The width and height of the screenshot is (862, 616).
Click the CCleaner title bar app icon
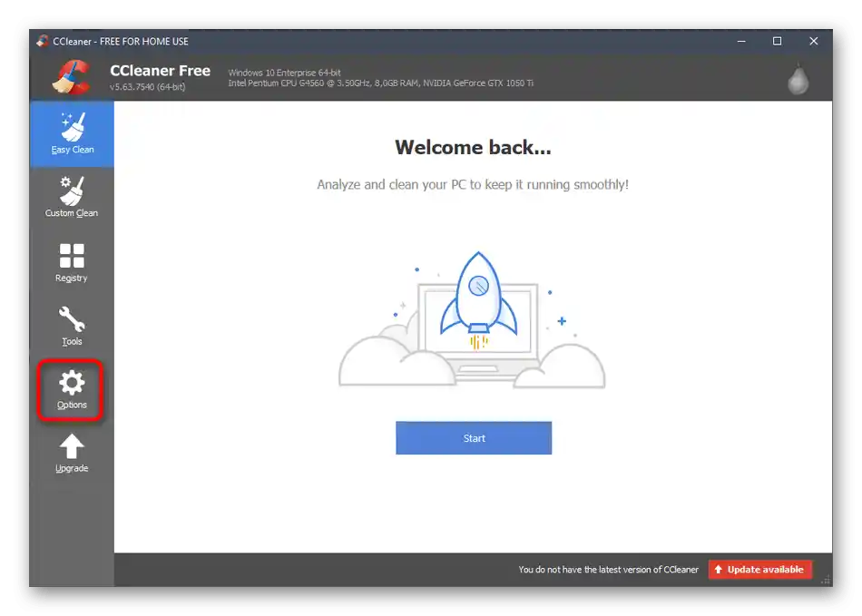pyautogui.click(x=43, y=41)
